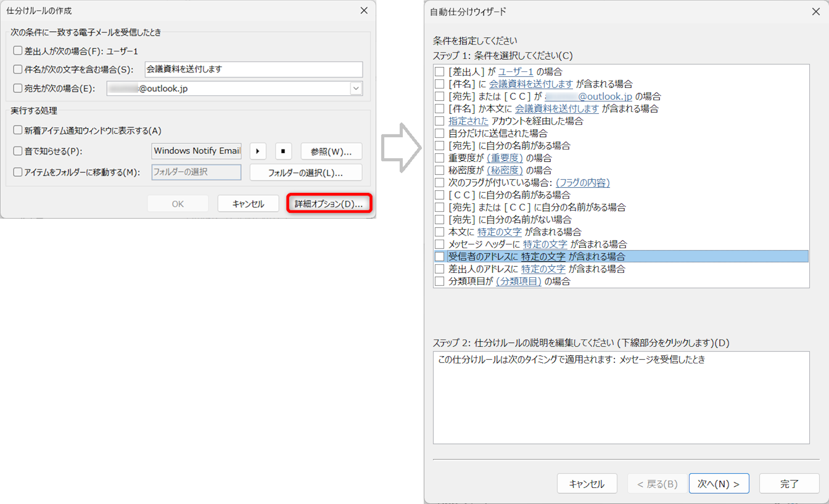Enable 差出人が次の場合 ユーザー1 checkbox
The height and width of the screenshot is (504, 829).
tap(17, 51)
